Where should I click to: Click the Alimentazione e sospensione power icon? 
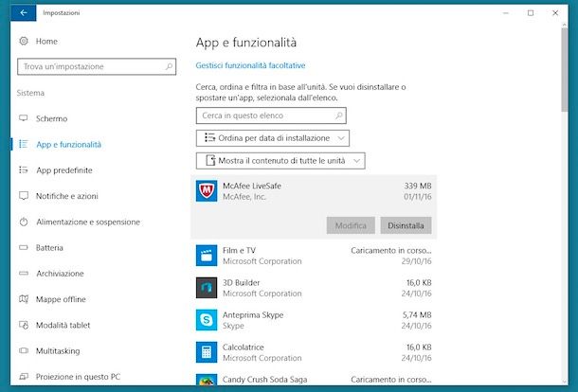[x=24, y=222]
